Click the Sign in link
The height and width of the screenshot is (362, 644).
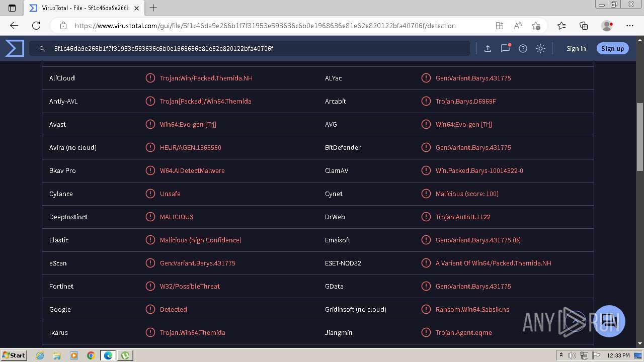click(576, 49)
